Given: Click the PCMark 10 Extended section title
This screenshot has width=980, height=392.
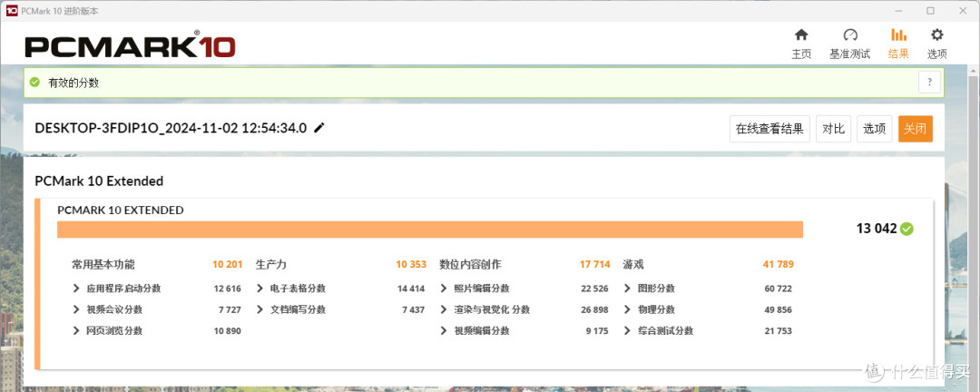Looking at the screenshot, I should coord(100,181).
